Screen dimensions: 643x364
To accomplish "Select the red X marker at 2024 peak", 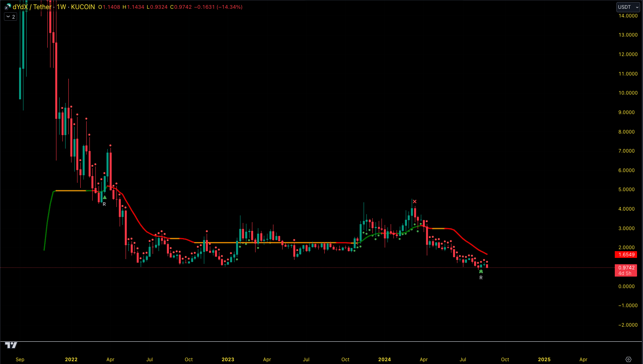I will tap(414, 201).
